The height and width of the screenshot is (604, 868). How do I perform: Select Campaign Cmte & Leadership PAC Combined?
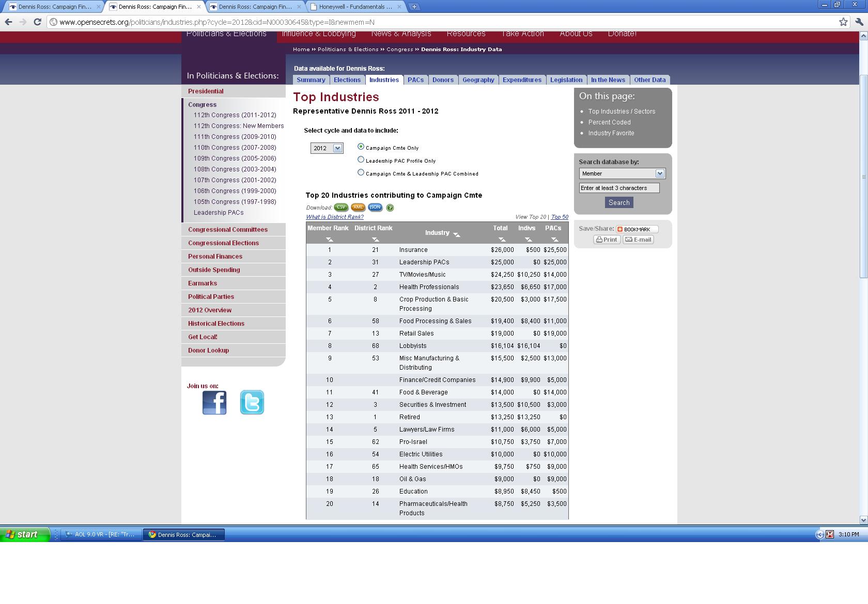point(361,172)
